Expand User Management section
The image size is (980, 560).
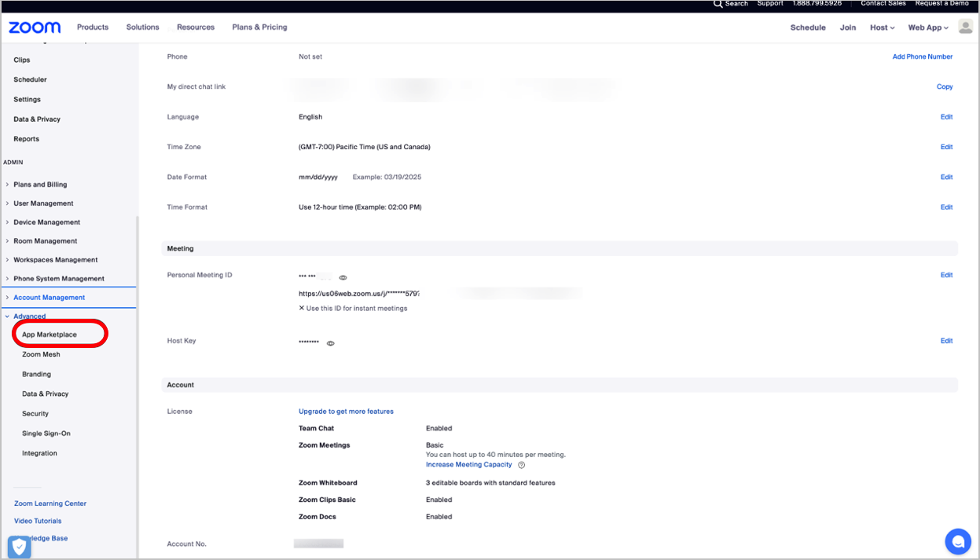pyautogui.click(x=43, y=203)
